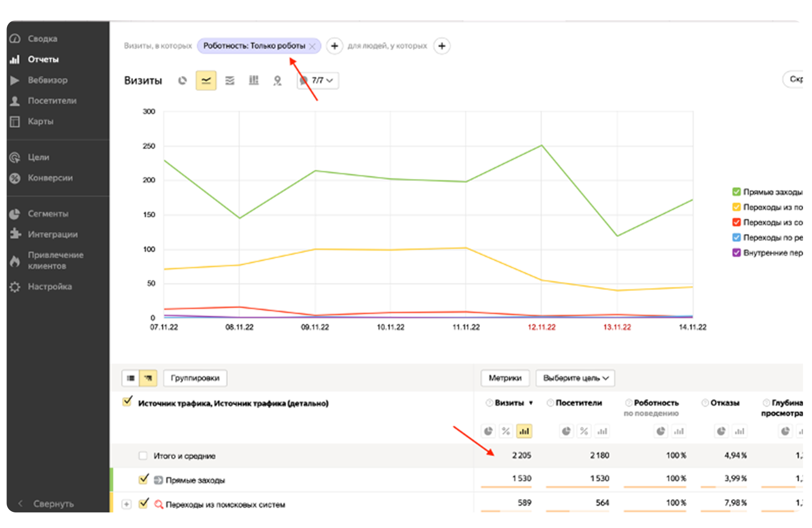Remove the Посетители column via its circle icon
The width and height of the screenshot is (812, 528).
coord(550,403)
